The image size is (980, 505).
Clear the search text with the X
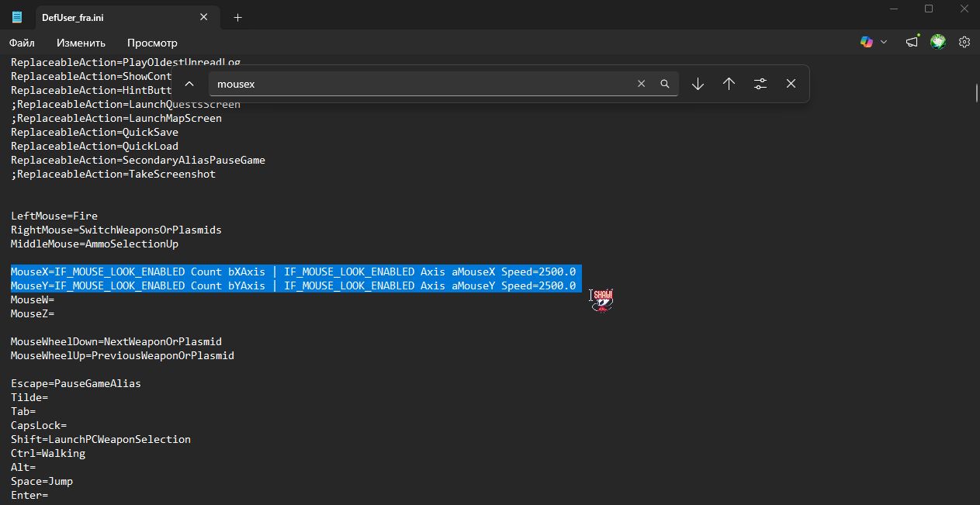(x=641, y=84)
